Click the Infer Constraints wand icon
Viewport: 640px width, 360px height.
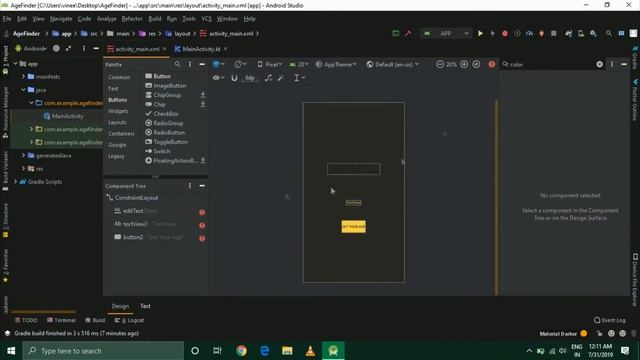coord(280,78)
